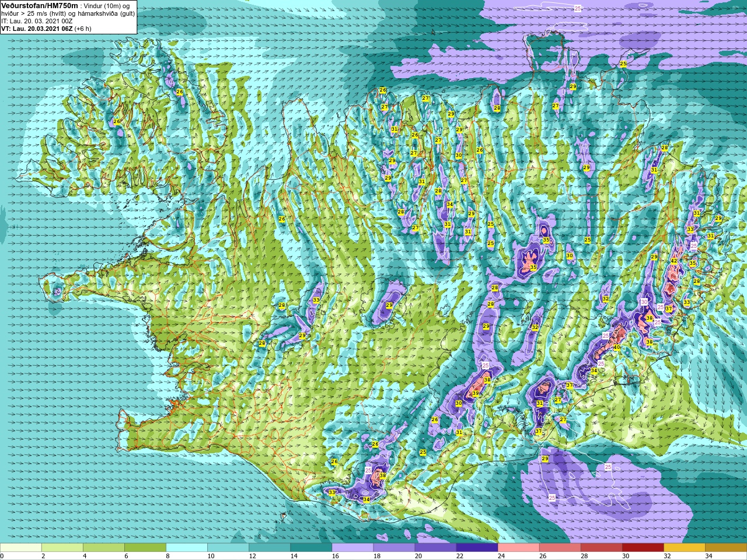Viewport: 747px width, 560px height.
Task: Click the 24–26 pink legend swatch
Action: pos(518,548)
